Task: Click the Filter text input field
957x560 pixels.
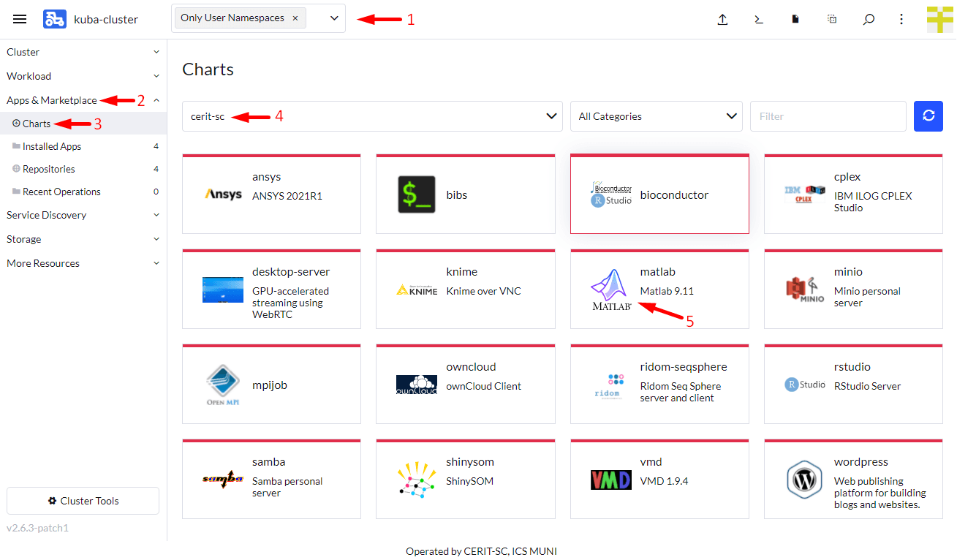Action: click(828, 116)
